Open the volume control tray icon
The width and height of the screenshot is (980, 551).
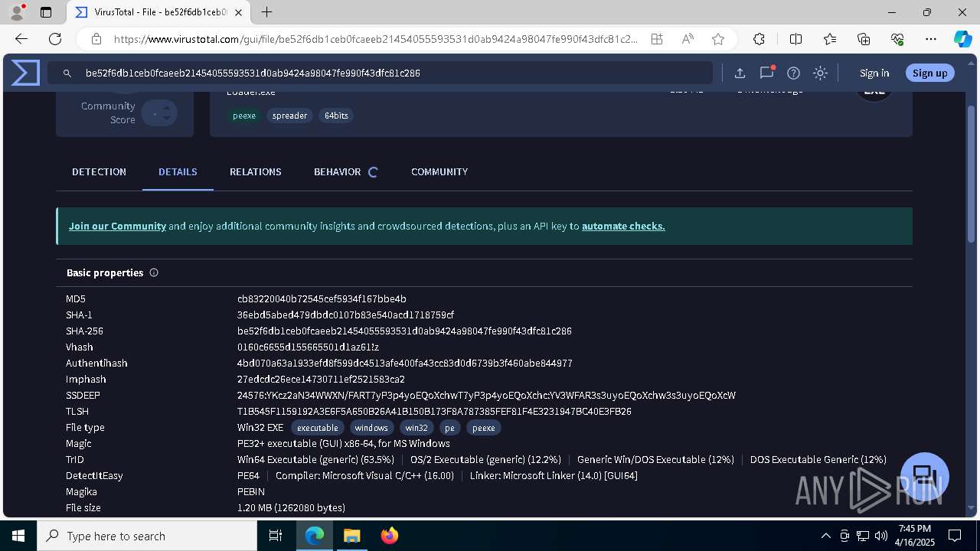tap(881, 536)
